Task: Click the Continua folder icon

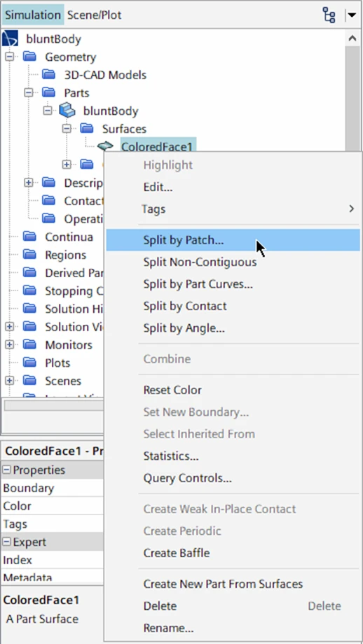Action: [x=29, y=237]
